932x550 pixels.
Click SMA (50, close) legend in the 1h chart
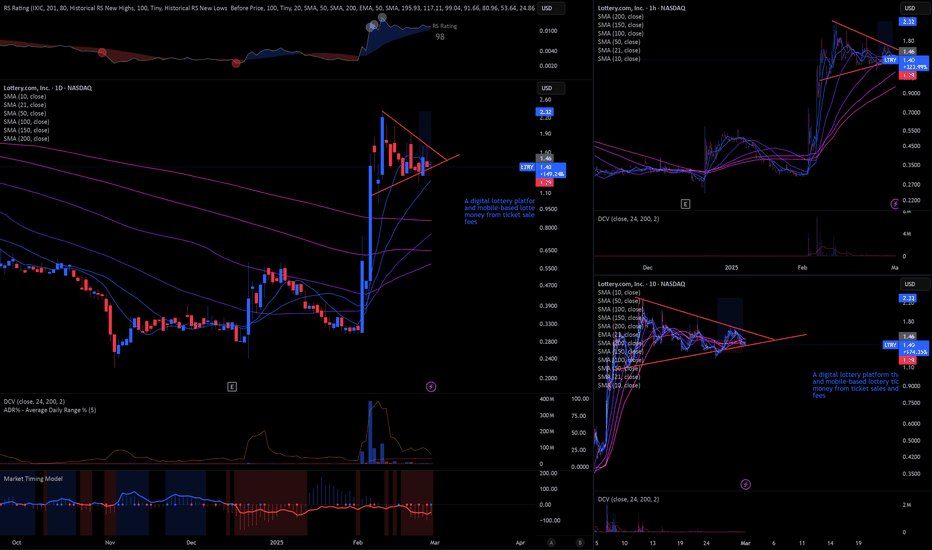pos(619,42)
